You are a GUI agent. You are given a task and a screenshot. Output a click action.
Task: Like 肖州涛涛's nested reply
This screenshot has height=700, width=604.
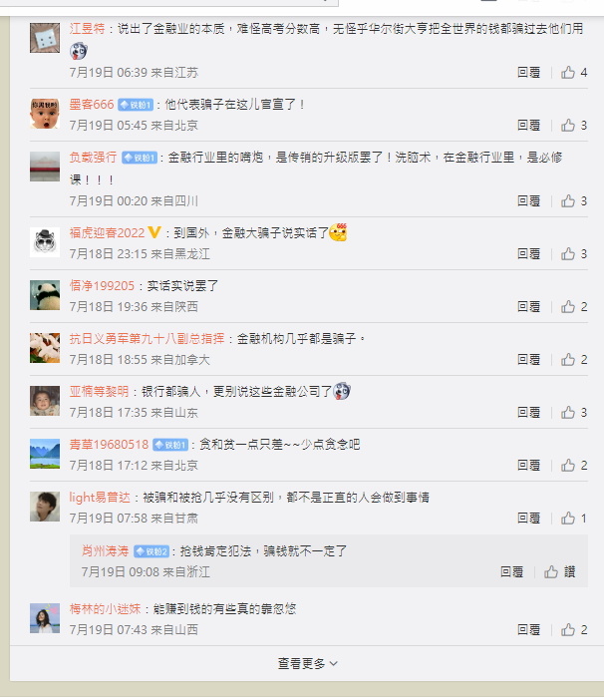tap(560, 572)
